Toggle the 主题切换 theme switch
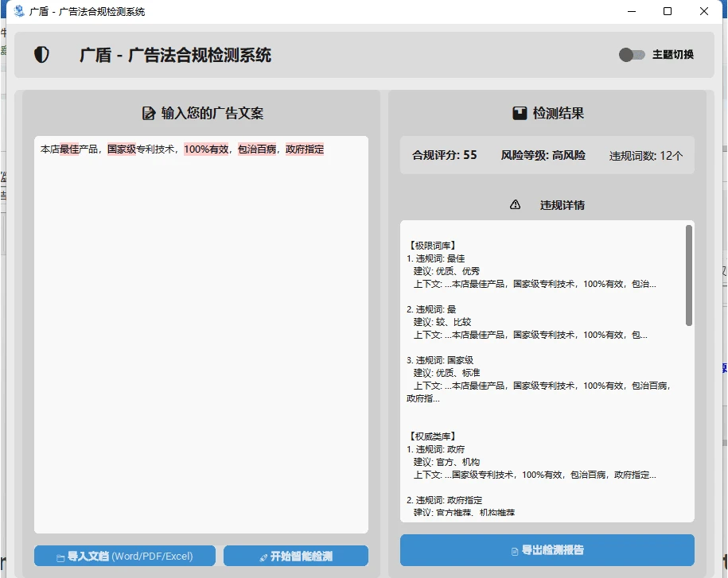Viewport: 728px width, 578px height. pos(631,55)
